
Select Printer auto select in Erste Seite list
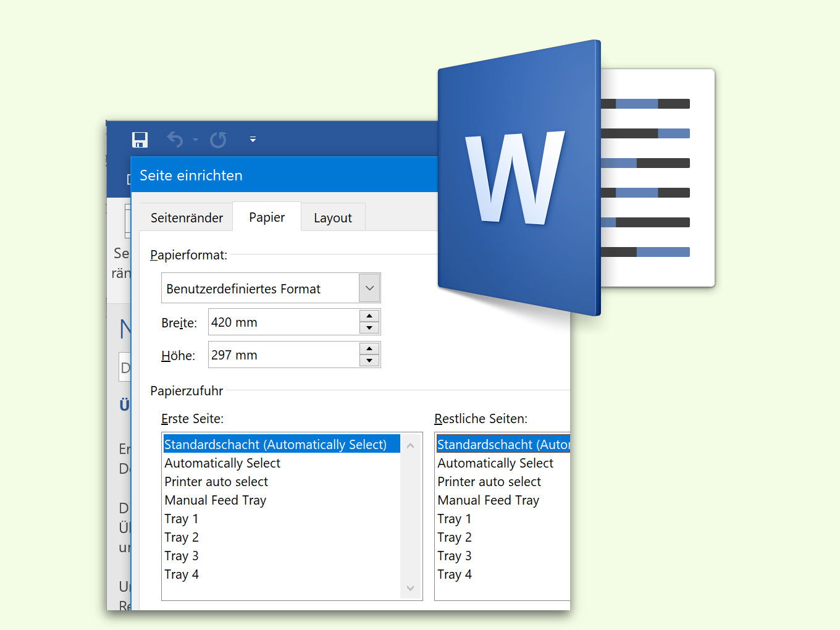point(282,481)
